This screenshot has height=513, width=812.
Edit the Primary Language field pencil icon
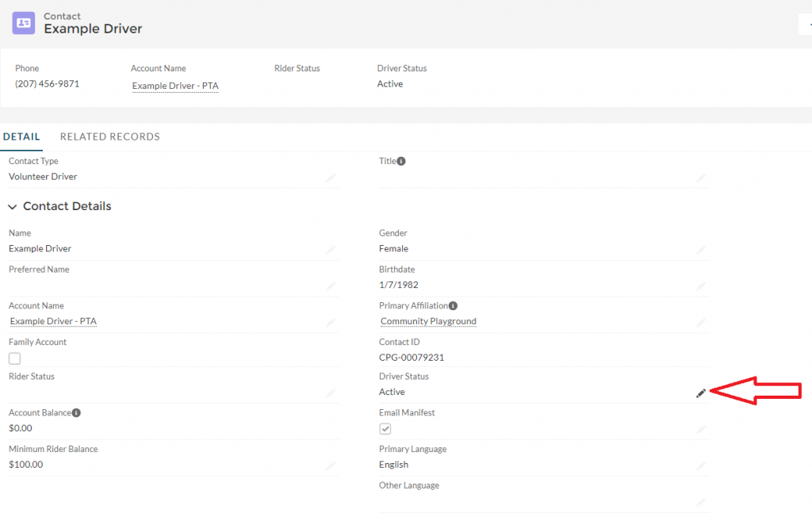[x=701, y=466]
